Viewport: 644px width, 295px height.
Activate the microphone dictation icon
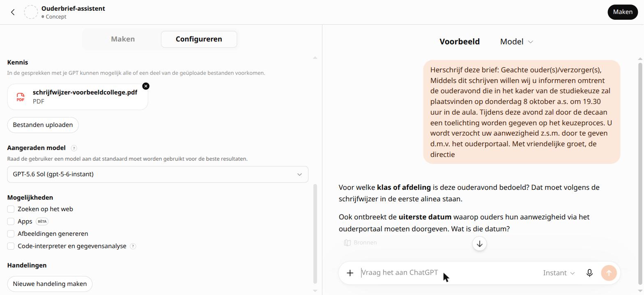[589, 273]
